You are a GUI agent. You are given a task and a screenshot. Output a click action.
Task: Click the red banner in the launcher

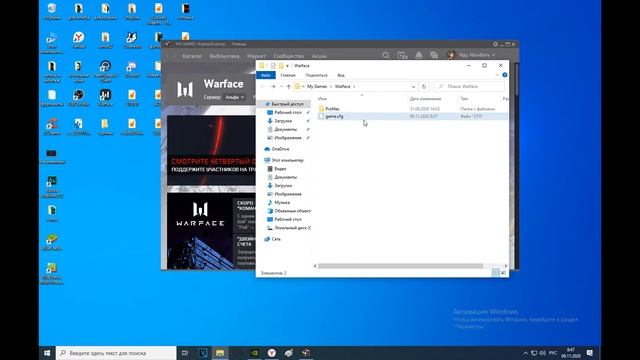click(211, 151)
